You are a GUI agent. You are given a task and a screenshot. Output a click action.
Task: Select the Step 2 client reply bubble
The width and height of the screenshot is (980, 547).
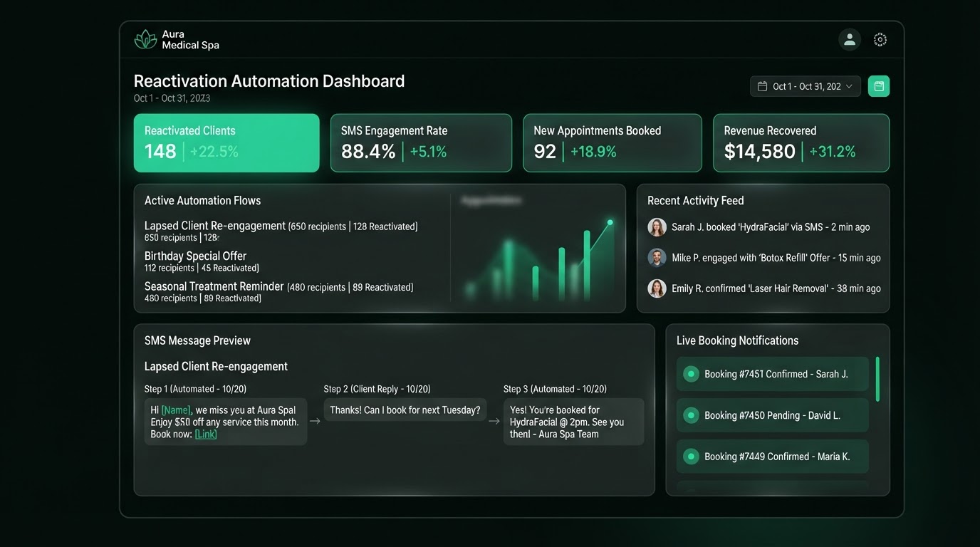pyautogui.click(x=405, y=410)
